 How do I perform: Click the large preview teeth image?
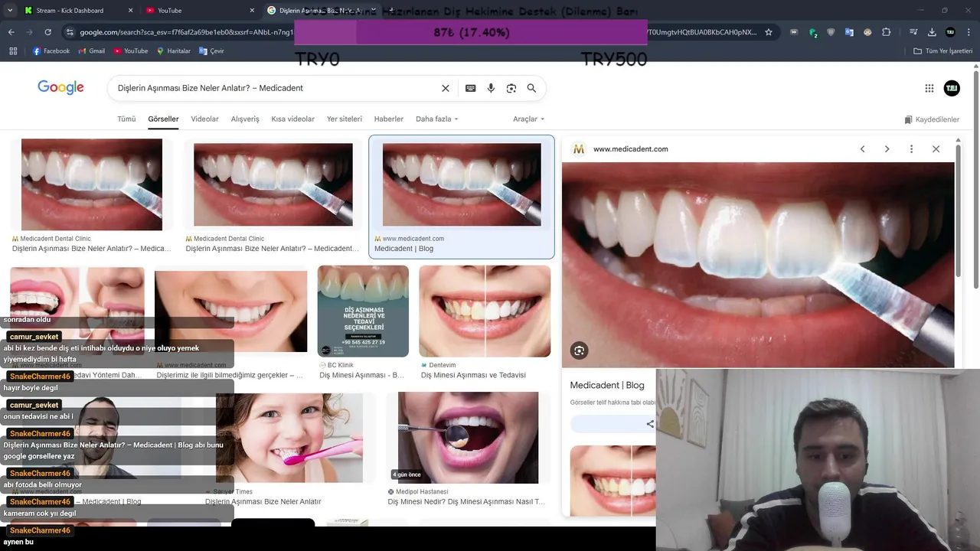758,265
